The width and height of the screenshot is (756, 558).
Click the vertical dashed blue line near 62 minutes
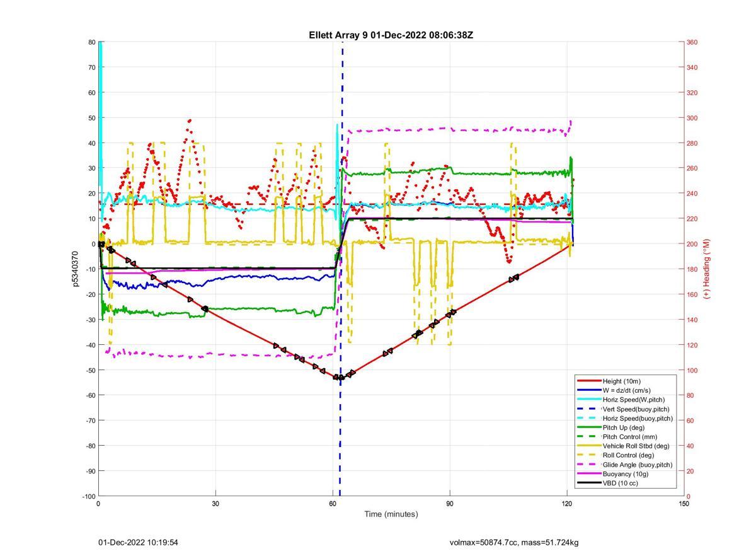click(x=341, y=269)
